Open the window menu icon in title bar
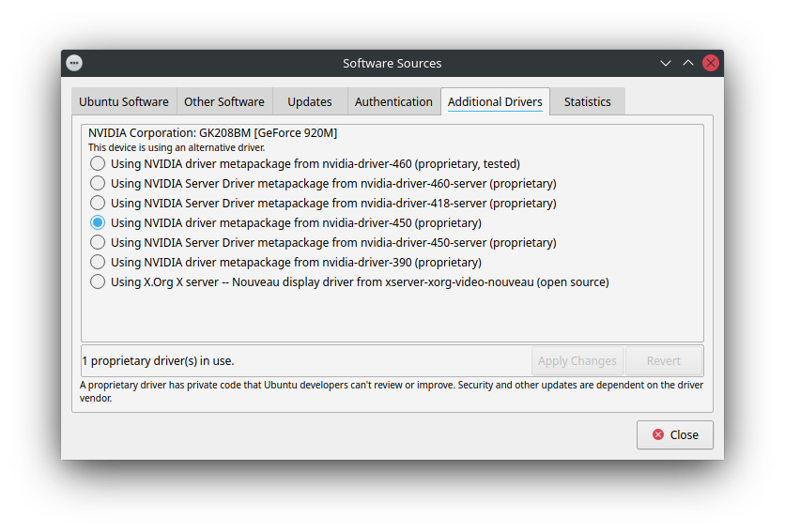 pyautogui.click(x=74, y=63)
